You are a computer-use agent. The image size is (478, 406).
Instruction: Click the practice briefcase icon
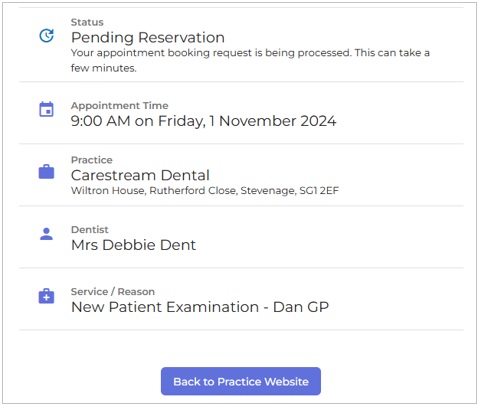46,172
